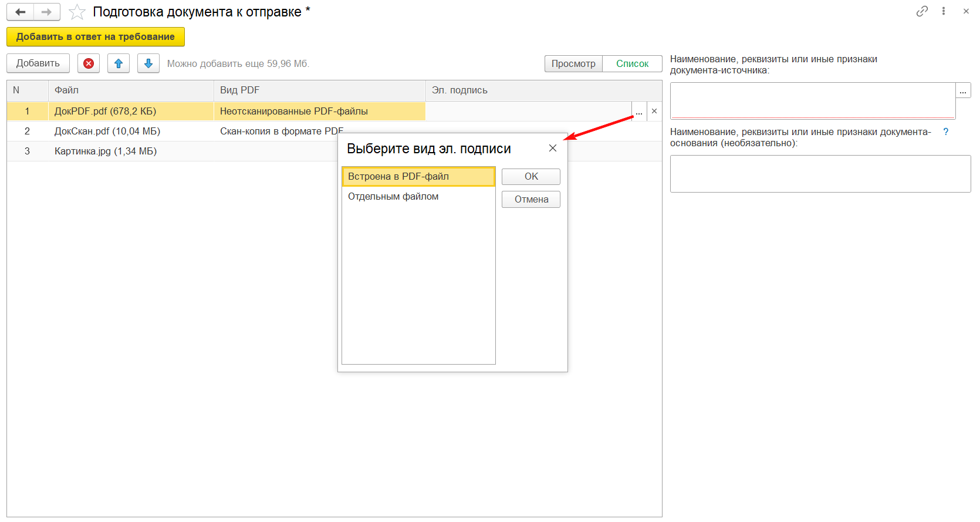
Task: Click the Добавить button
Action: (x=38, y=63)
